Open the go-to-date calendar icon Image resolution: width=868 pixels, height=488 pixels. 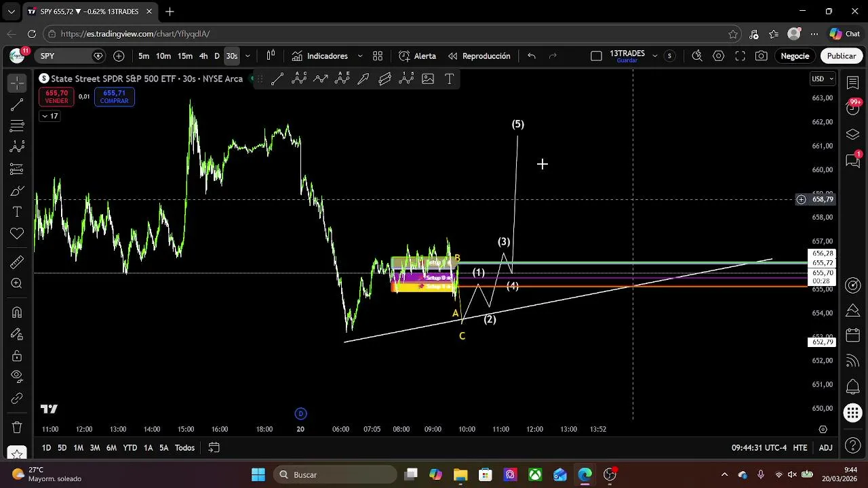214,448
